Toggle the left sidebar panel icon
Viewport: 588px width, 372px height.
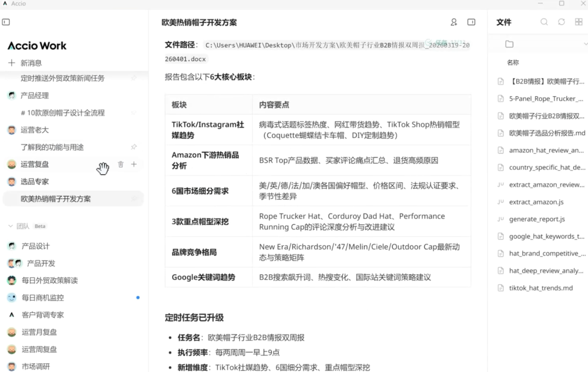pyautogui.click(x=6, y=22)
